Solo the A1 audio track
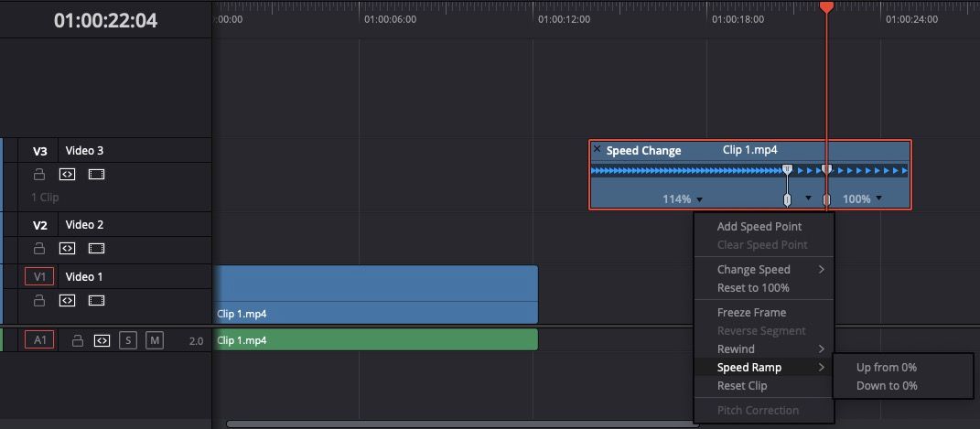Screen dimensions: 980x429 [128, 340]
